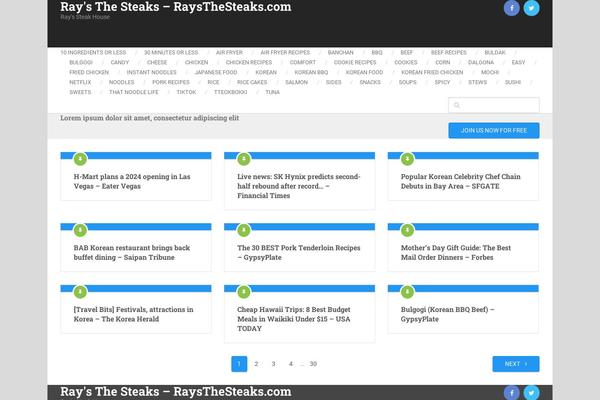Go to the Next page
This screenshot has width=600, height=400.
point(515,364)
